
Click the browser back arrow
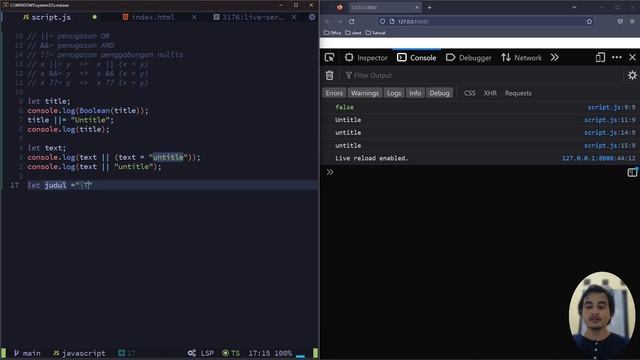328,21
